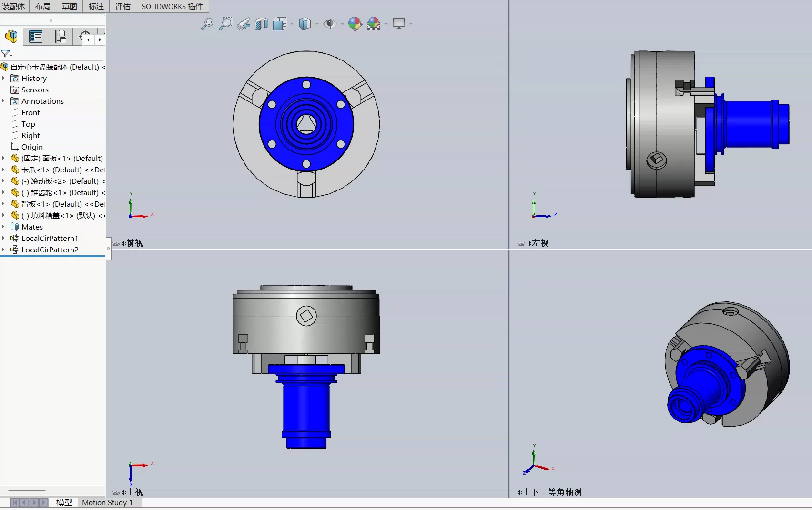Open the 布局 ribbon tab

[43, 6]
